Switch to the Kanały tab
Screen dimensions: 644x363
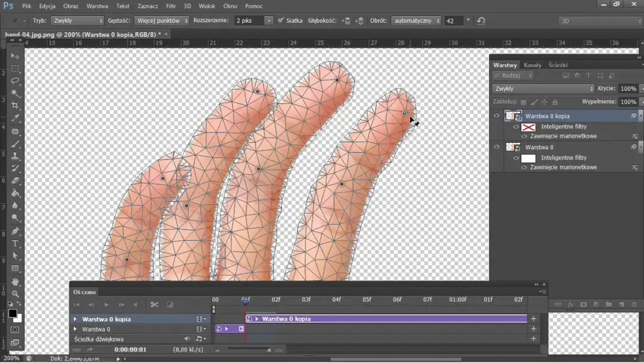click(532, 64)
